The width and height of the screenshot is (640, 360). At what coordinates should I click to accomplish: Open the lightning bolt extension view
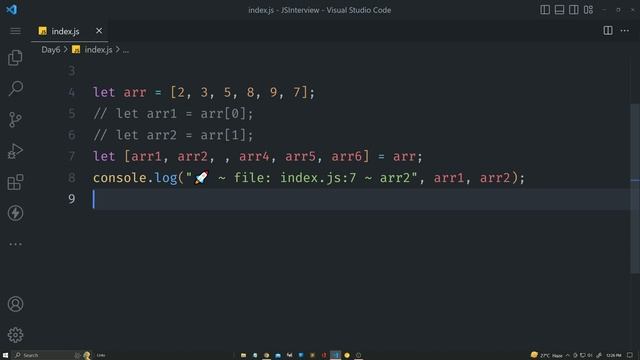pos(16,213)
